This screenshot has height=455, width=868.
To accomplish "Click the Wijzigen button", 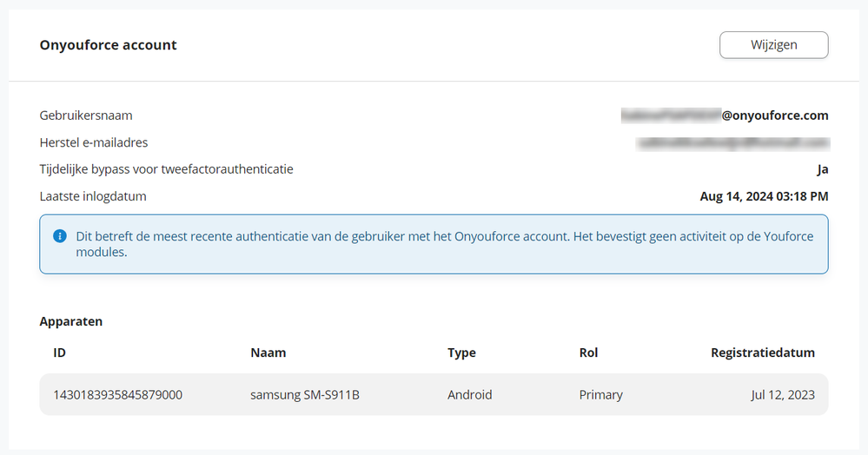I will pos(773,45).
